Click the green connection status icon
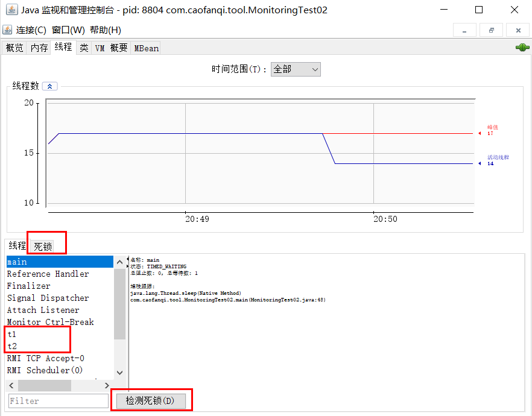 tap(521, 47)
